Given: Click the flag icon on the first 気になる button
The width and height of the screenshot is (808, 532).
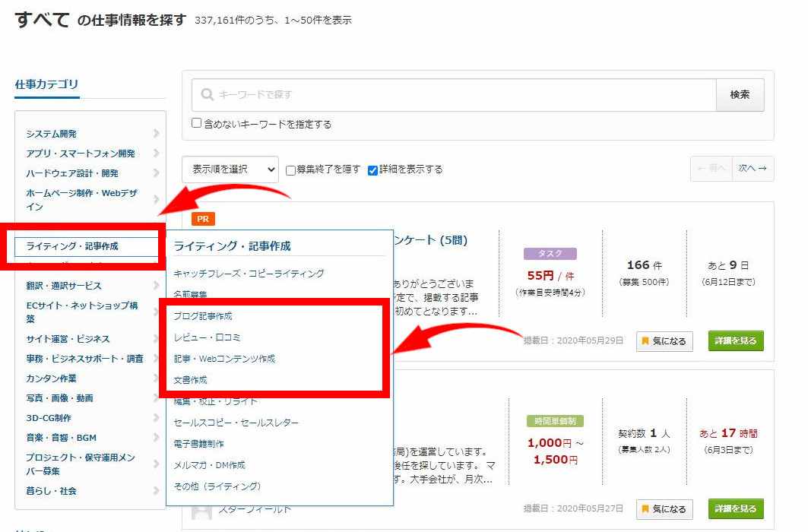Looking at the screenshot, I should (x=645, y=341).
